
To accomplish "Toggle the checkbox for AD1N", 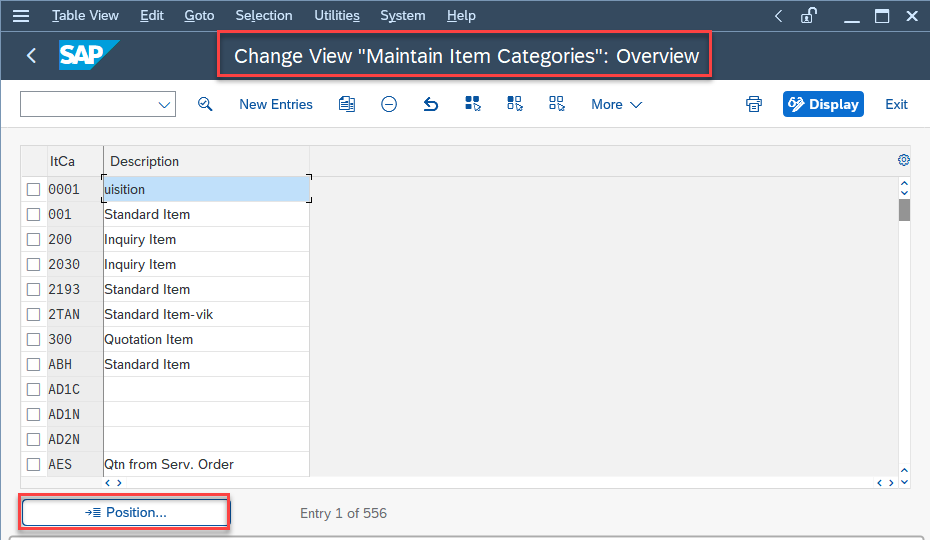I will (x=33, y=414).
